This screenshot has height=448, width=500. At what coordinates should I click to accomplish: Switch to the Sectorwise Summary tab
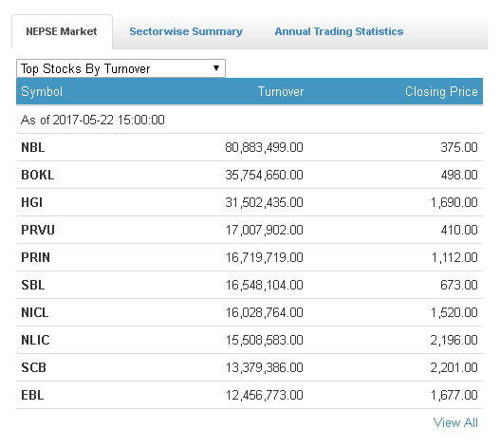[186, 31]
